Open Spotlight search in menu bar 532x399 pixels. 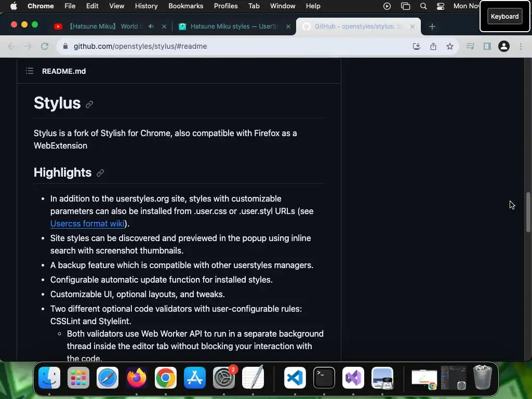point(423,6)
